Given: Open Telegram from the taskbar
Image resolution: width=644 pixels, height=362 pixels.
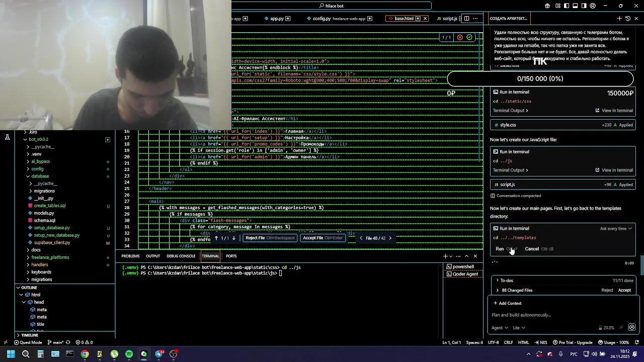Looking at the screenshot, I should coord(159,354).
